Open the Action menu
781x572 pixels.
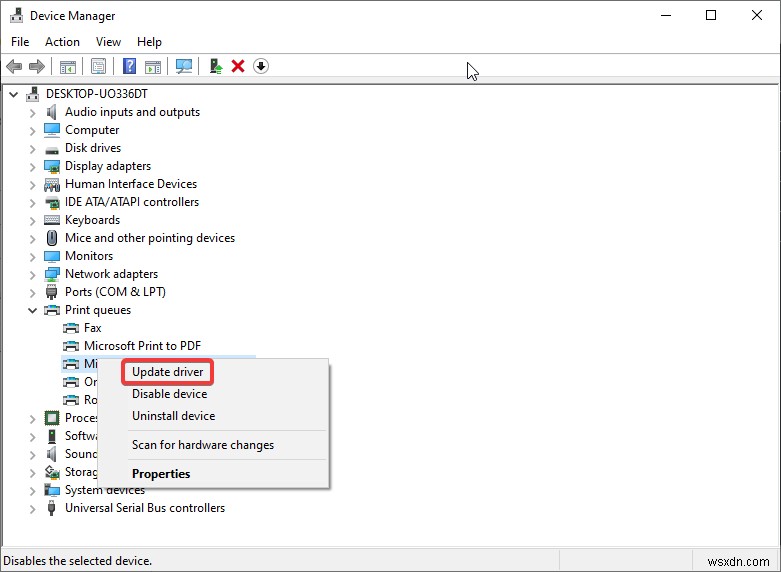click(x=62, y=42)
